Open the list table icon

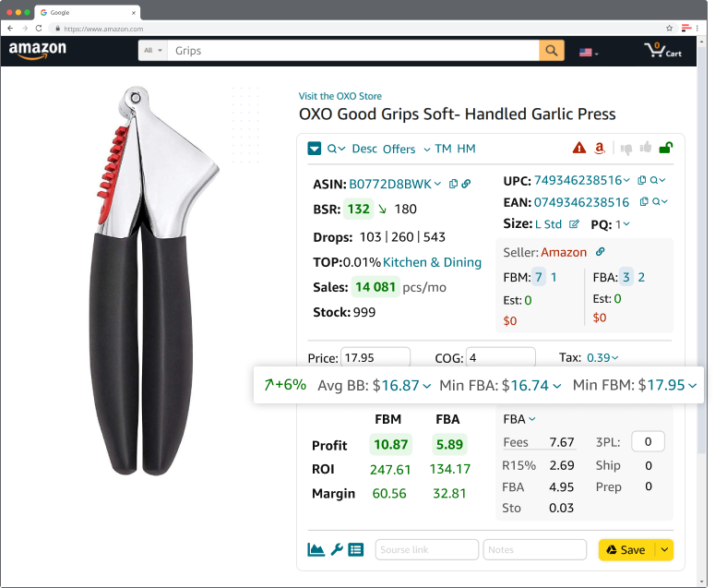pyautogui.click(x=356, y=549)
